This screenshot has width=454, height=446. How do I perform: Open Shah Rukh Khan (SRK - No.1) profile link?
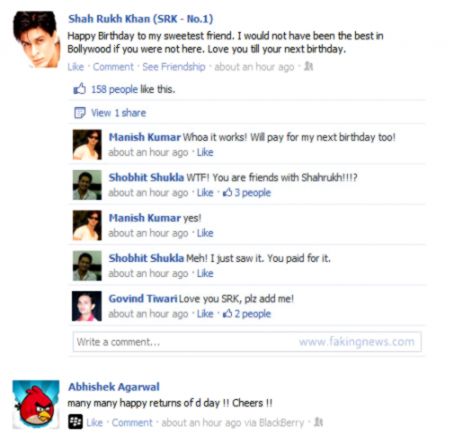(x=140, y=19)
